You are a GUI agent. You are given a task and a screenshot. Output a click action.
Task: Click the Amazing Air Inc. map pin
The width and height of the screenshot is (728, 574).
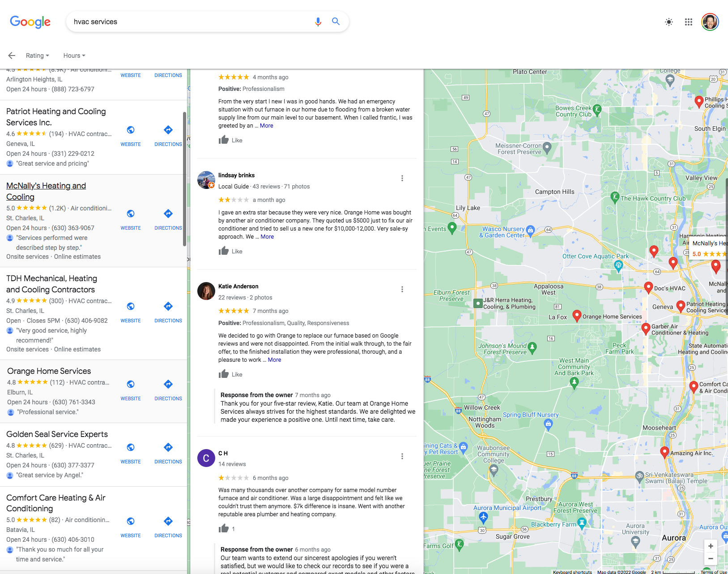(x=664, y=452)
